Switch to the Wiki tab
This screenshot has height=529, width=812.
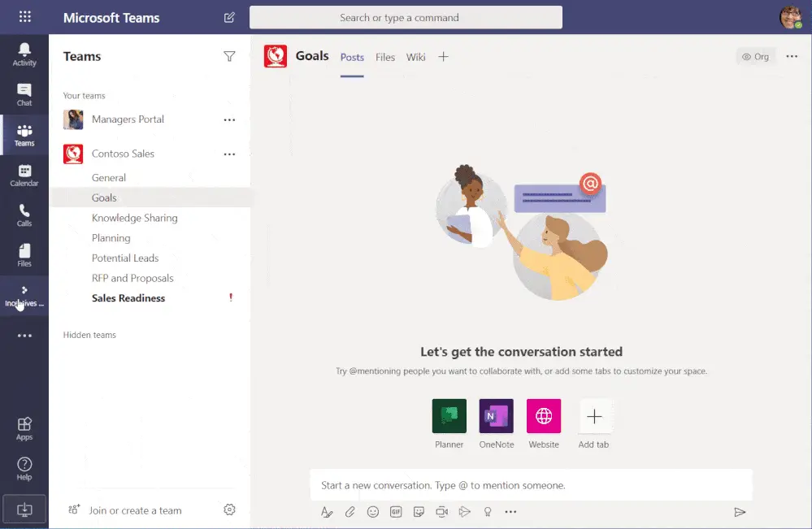[x=416, y=57]
